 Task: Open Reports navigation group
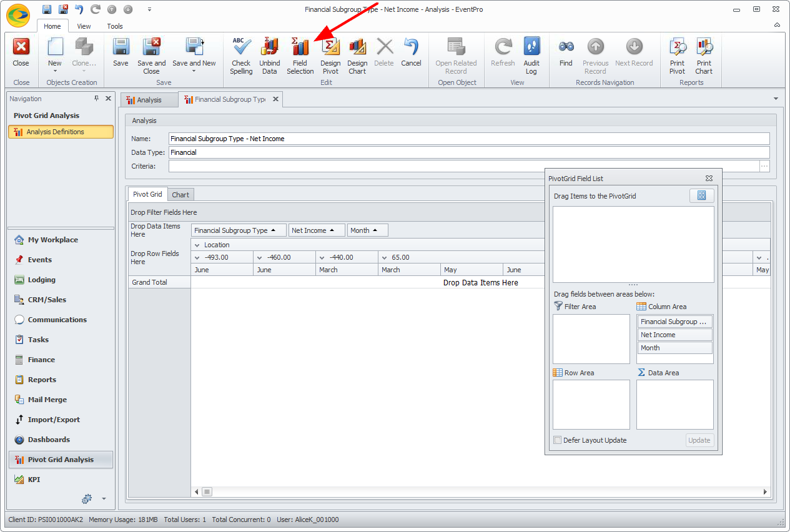(61, 380)
